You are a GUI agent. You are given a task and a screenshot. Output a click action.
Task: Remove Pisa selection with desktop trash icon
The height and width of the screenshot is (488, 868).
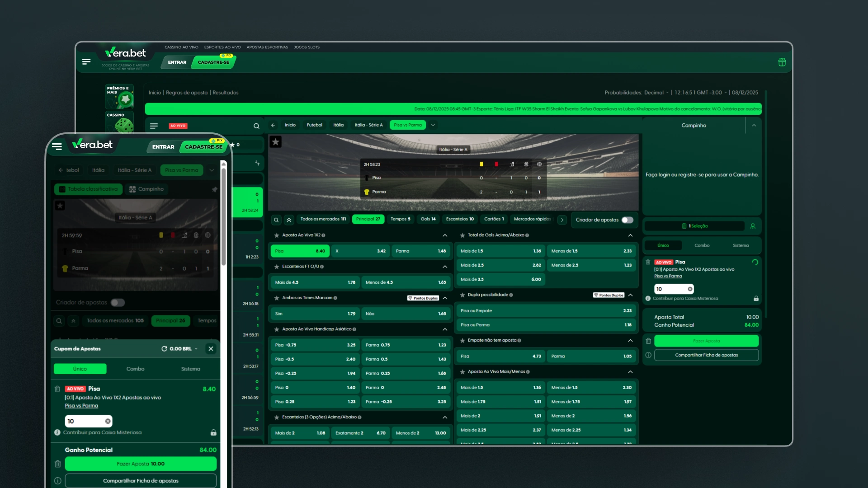[648, 262]
